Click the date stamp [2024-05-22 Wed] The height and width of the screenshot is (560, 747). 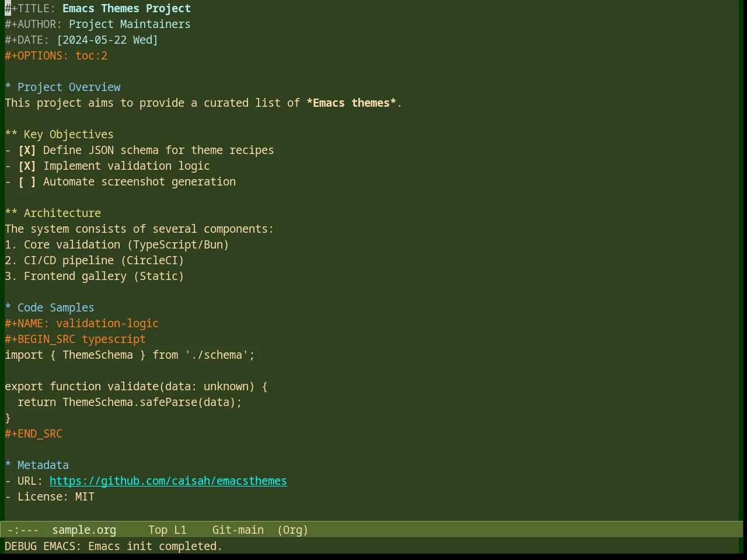[x=107, y=40]
